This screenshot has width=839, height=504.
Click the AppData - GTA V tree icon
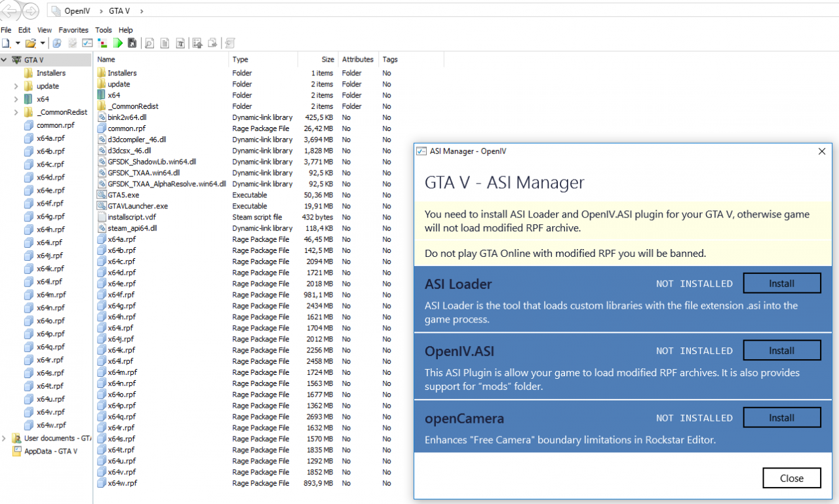18,451
